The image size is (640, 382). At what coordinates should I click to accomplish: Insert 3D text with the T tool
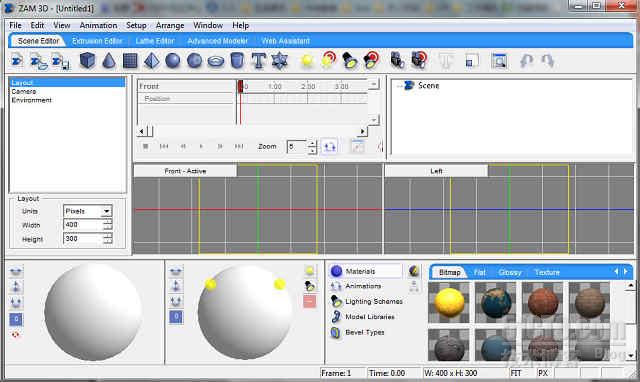[258, 61]
